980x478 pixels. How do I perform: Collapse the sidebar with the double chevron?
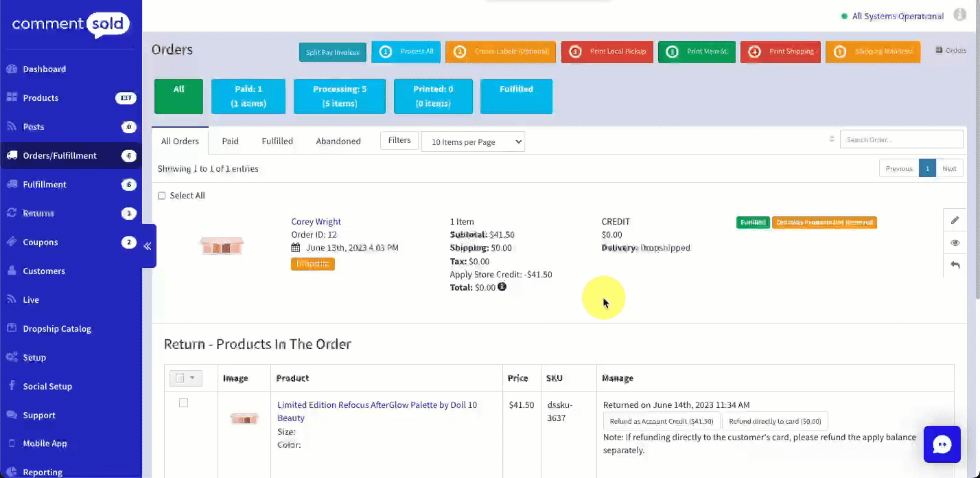(148, 246)
